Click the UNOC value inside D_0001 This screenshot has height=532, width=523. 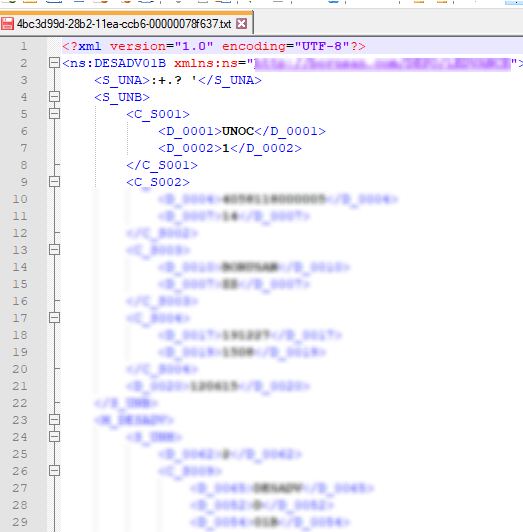pyautogui.click(x=238, y=131)
